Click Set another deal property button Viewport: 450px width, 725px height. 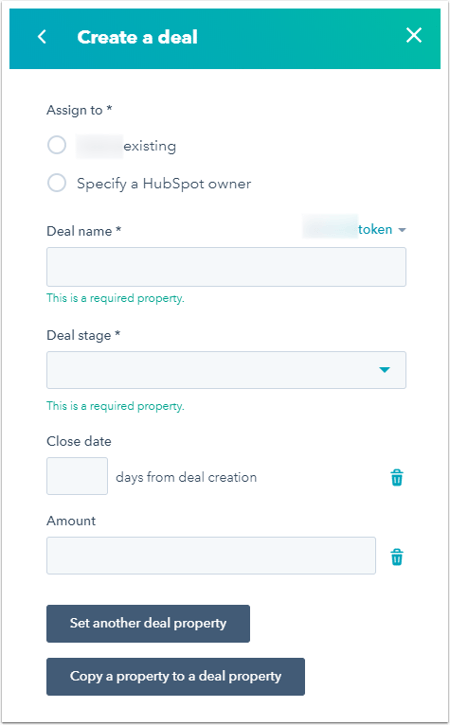tap(148, 623)
